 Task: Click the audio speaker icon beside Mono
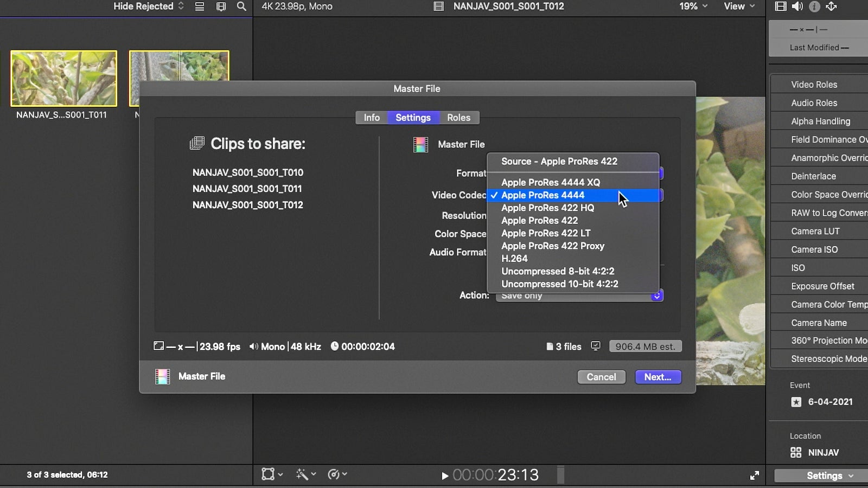pyautogui.click(x=253, y=346)
